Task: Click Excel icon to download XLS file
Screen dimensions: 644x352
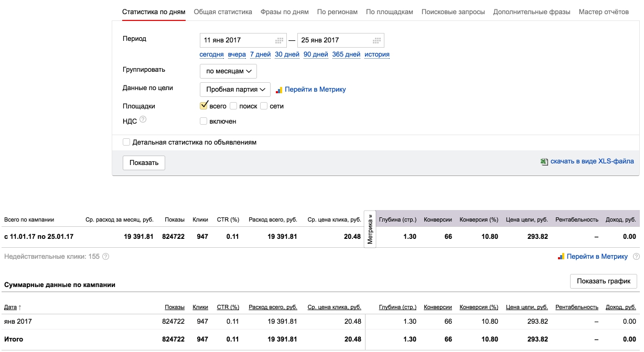Action: (544, 162)
